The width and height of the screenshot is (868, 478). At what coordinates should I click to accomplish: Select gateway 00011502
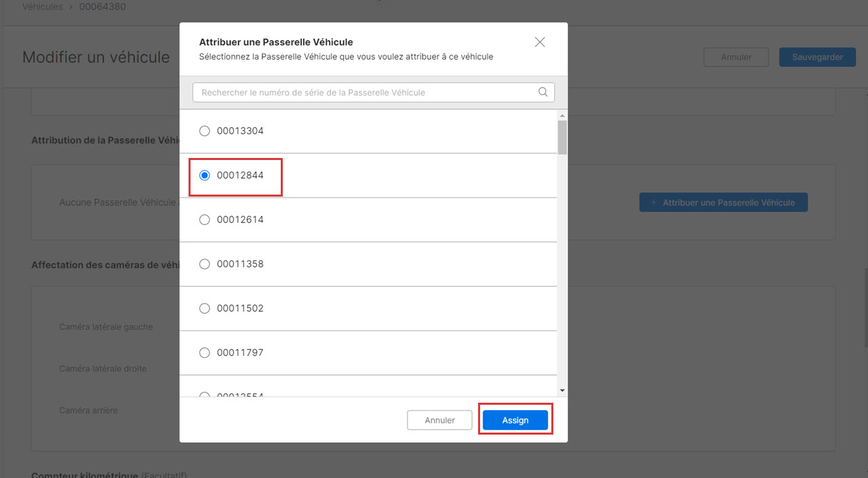coord(205,308)
